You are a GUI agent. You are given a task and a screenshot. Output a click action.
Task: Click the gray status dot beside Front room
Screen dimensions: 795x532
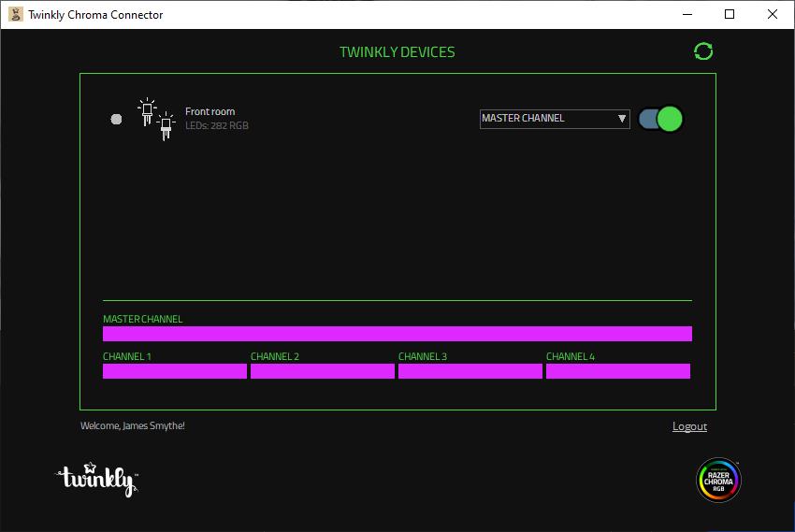tap(116, 119)
